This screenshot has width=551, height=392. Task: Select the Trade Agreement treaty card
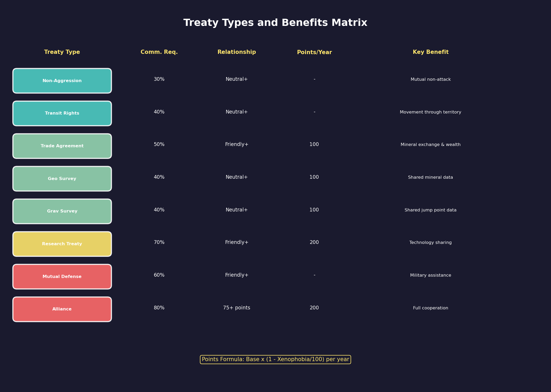pyautogui.click(x=62, y=146)
